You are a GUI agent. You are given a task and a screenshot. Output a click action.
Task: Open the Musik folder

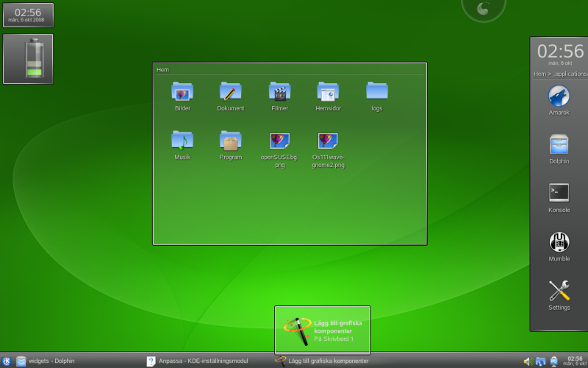point(182,145)
